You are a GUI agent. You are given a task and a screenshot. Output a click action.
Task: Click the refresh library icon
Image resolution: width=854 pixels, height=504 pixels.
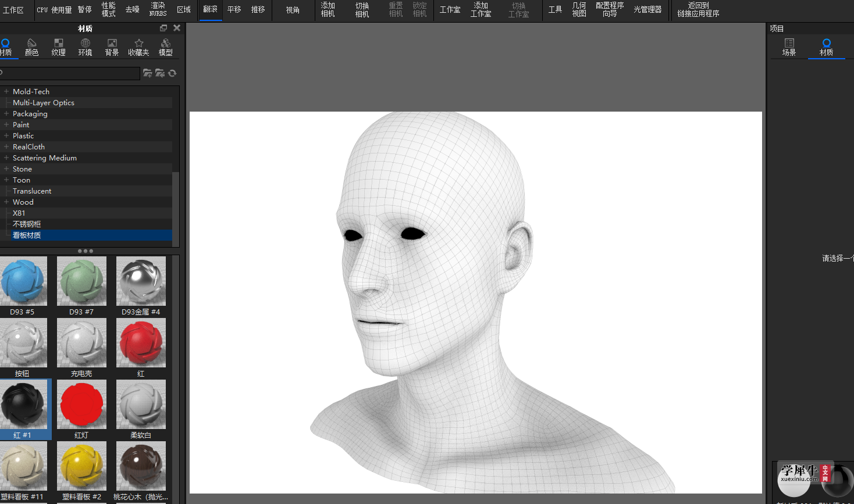click(172, 73)
